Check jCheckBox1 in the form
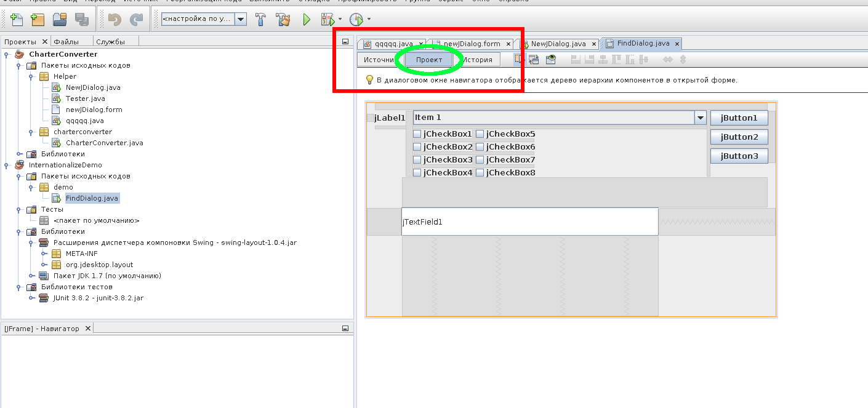Image resolution: width=868 pixels, height=408 pixels. (417, 134)
